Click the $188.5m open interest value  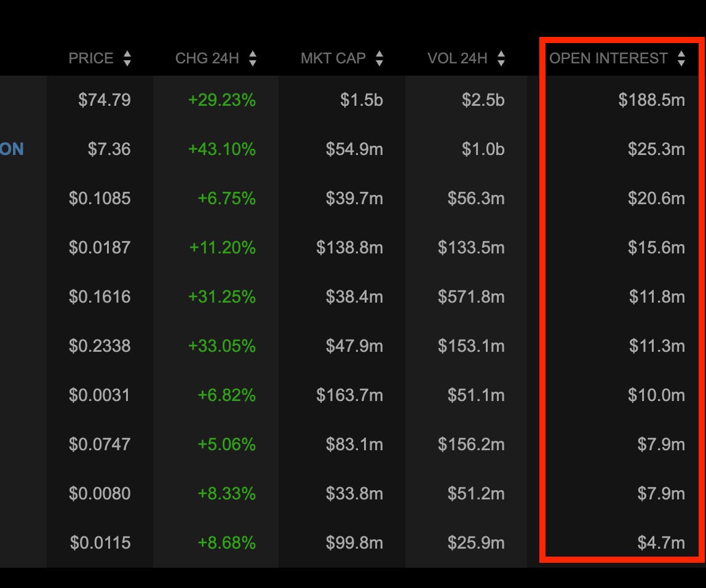pyautogui.click(x=651, y=100)
